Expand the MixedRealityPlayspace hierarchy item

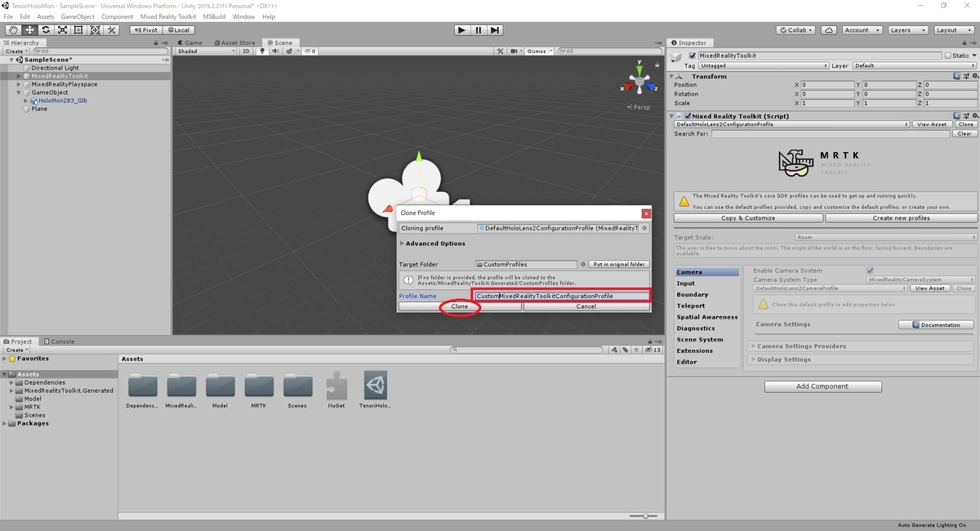pos(19,84)
